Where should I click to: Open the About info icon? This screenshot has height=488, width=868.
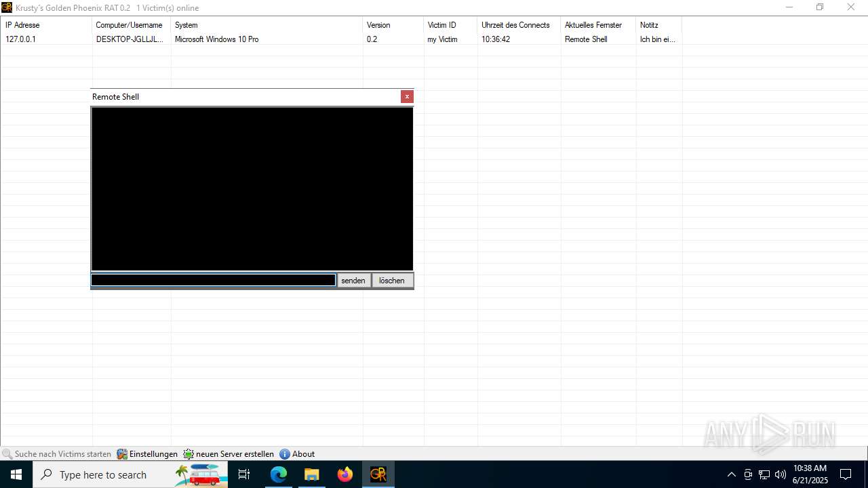(285, 454)
